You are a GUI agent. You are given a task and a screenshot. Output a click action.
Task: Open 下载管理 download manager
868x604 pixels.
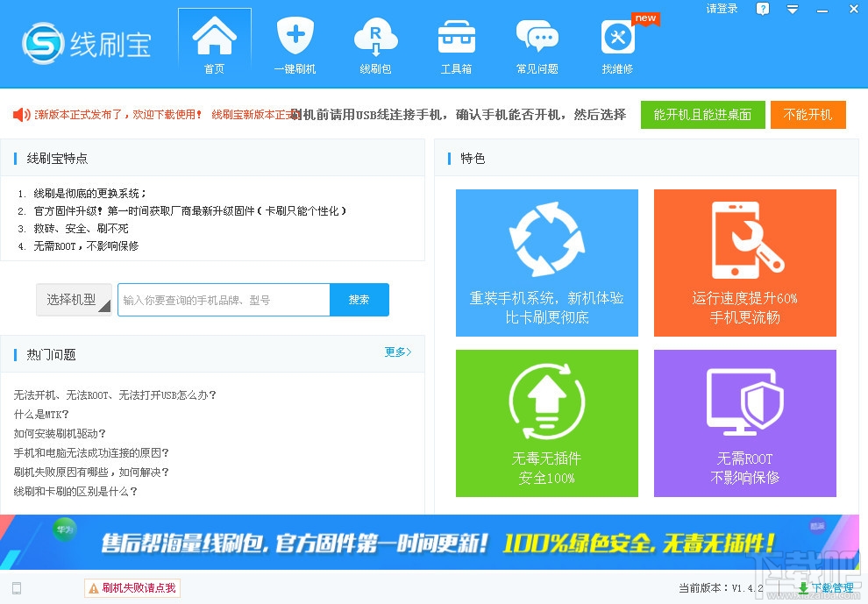click(825, 588)
